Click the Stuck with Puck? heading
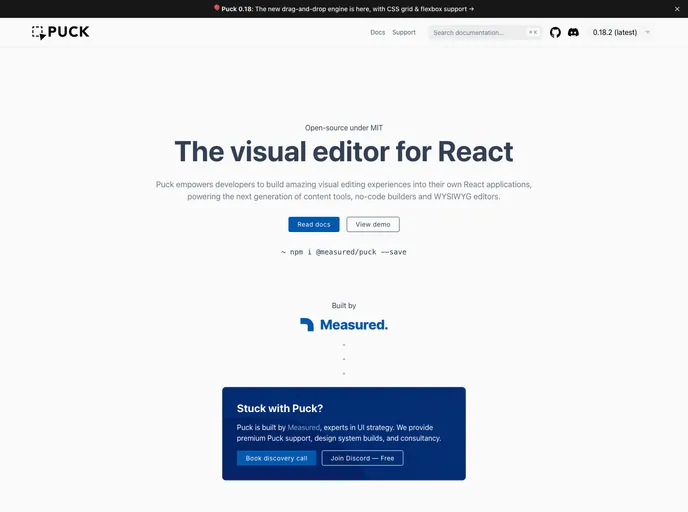Image resolution: width=688 pixels, height=512 pixels. point(280,408)
